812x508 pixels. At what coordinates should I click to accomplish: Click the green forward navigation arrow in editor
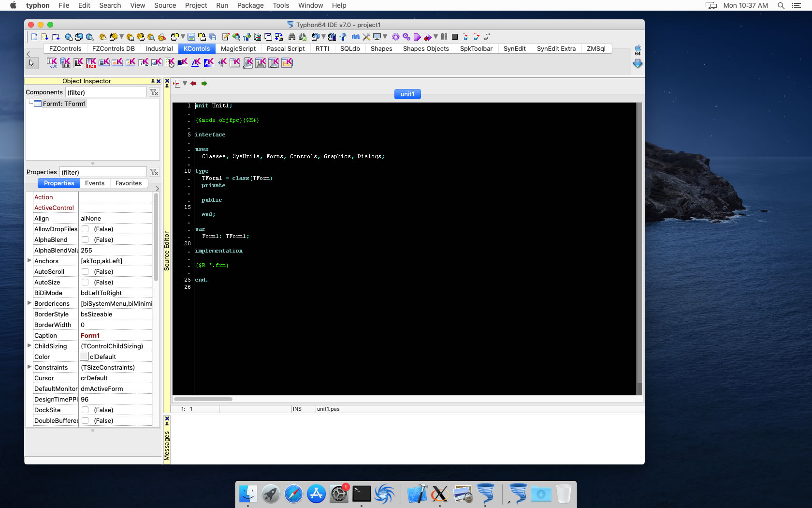point(204,84)
